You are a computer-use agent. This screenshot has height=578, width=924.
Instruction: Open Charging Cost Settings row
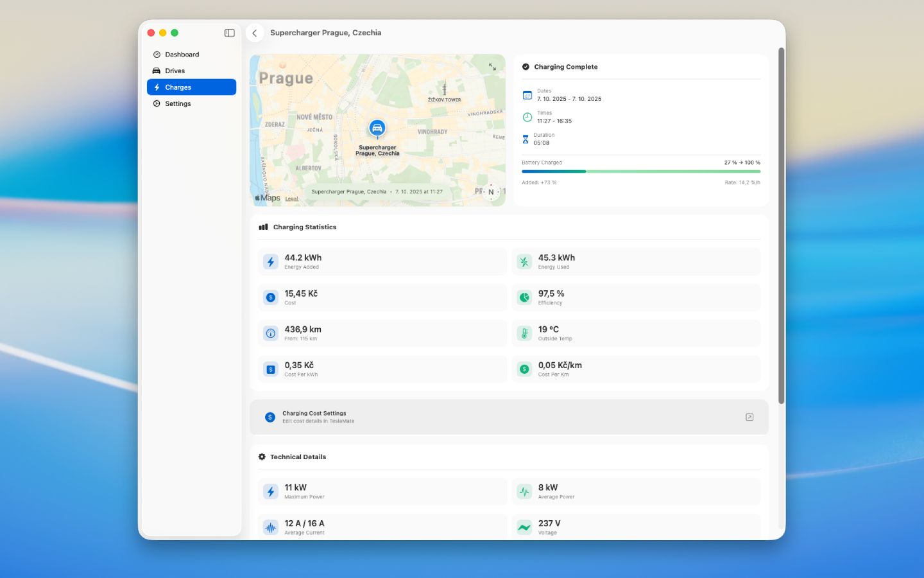coord(509,417)
